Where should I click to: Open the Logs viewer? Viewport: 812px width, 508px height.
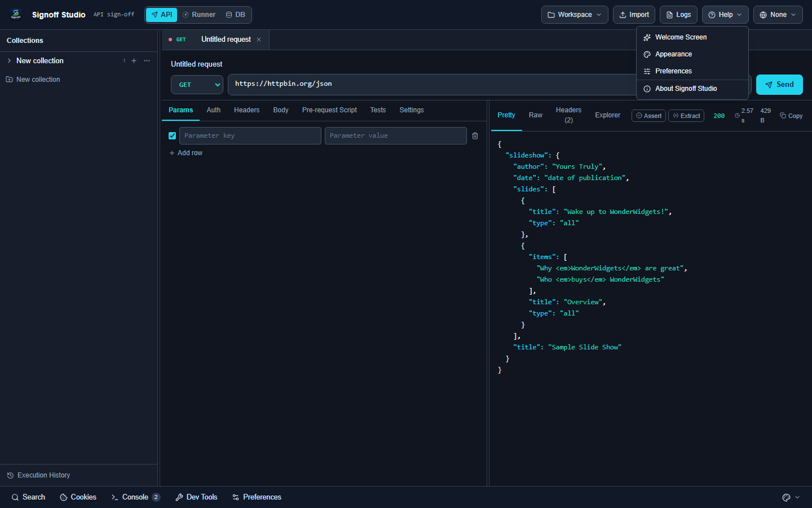pos(679,15)
